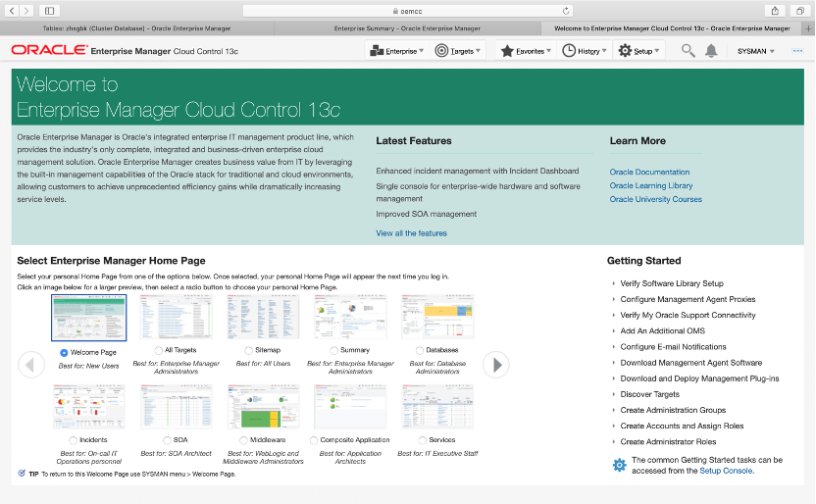
Task: Select the Summary radio button
Action: (x=334, y=350)
